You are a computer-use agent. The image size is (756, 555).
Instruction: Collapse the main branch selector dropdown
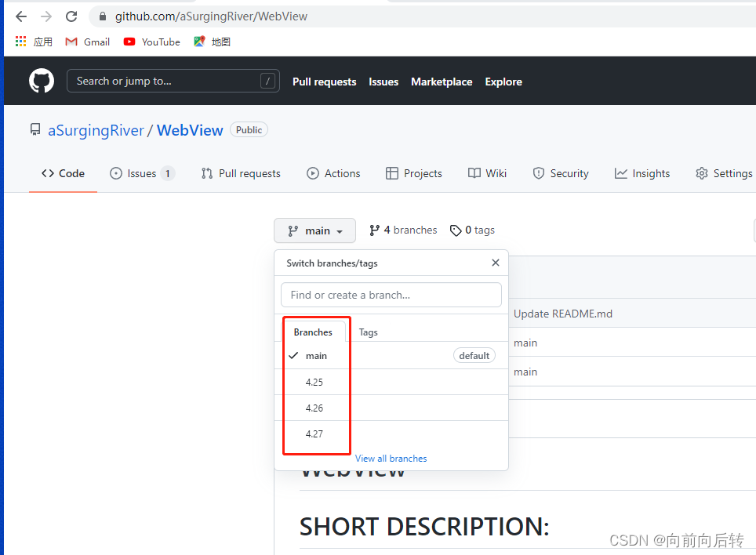coord(314,230)
